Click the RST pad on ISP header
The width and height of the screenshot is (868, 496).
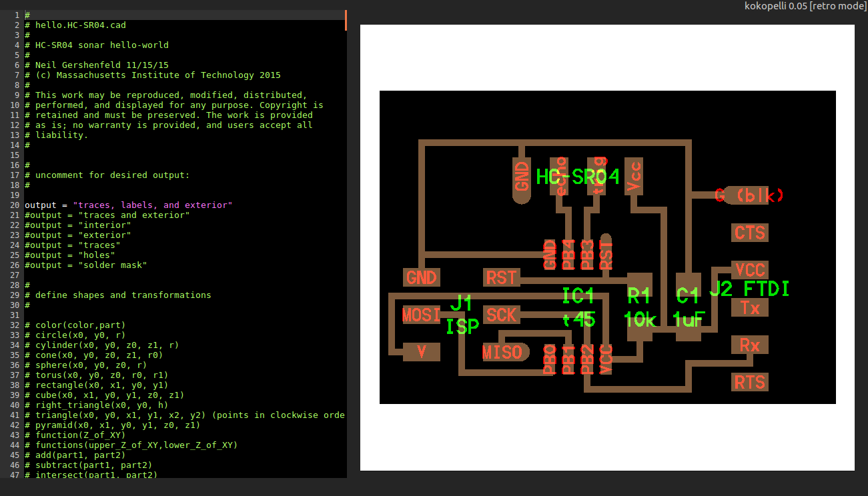pos(501,277)
